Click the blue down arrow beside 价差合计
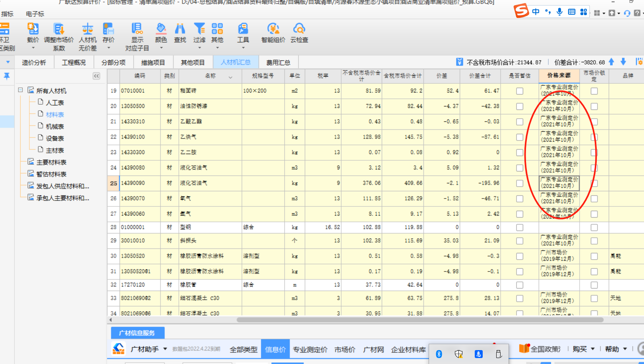Screen dimensions: 644x364 (x=623, y=62)
